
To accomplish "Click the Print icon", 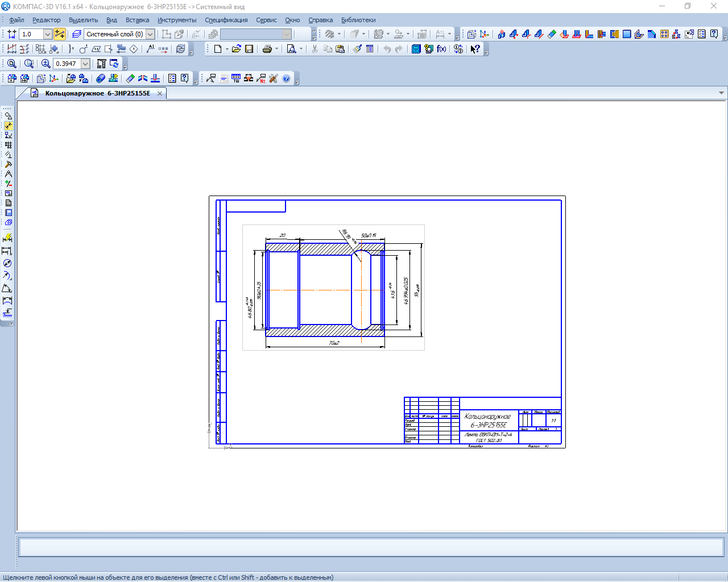I will 267,49.
